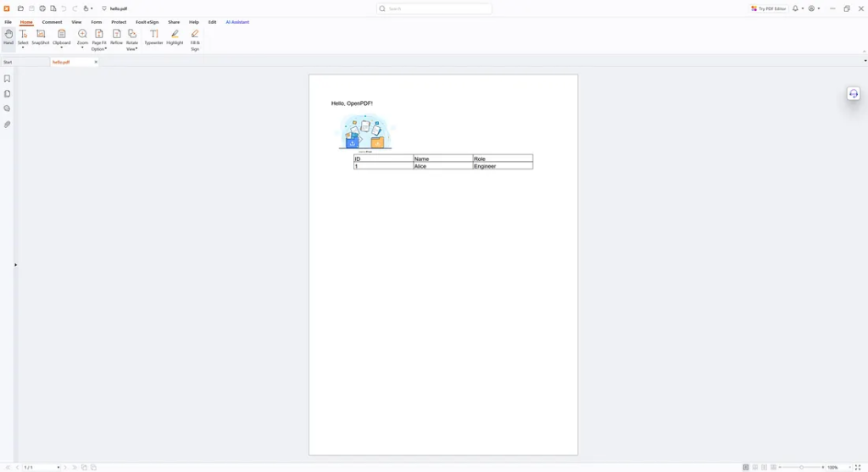Activate the SnapShot tool
Viewport: 868px width, 472px height.
[41, 36]
